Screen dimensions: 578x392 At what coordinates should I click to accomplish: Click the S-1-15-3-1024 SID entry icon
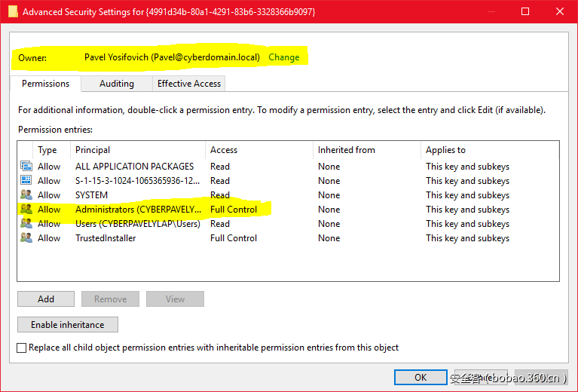26,181
